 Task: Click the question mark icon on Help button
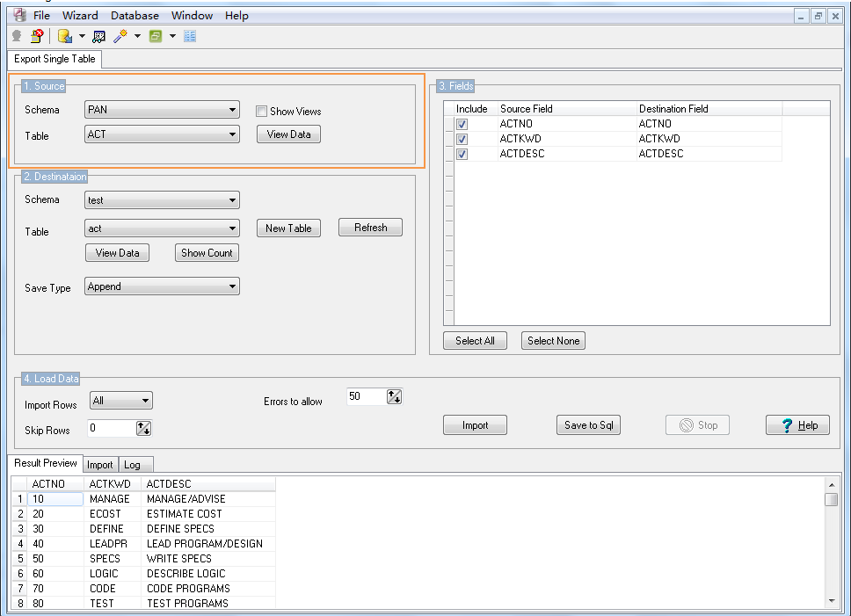tap(788, 425)
